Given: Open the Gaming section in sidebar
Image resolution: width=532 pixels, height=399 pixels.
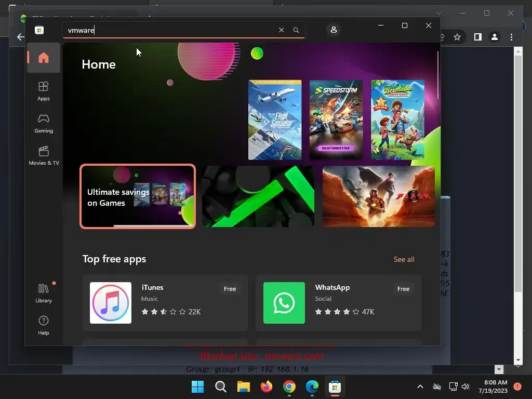Looking at the screenshot, I should [x=44, y=123].
